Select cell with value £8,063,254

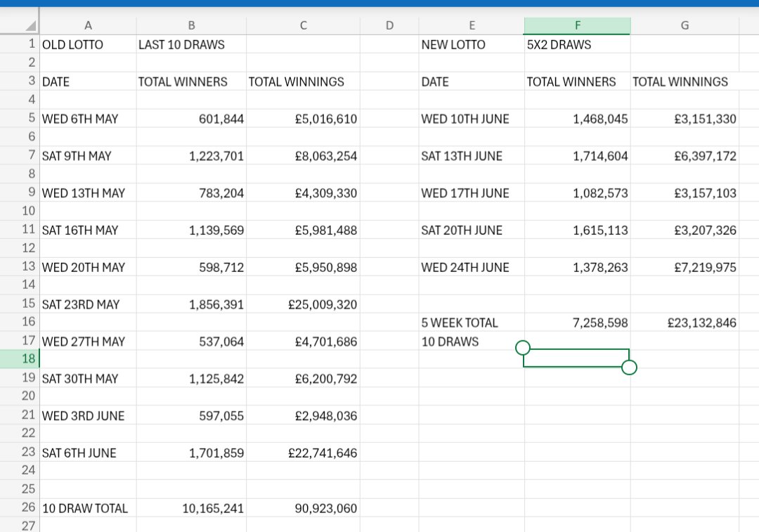point(304,156)
